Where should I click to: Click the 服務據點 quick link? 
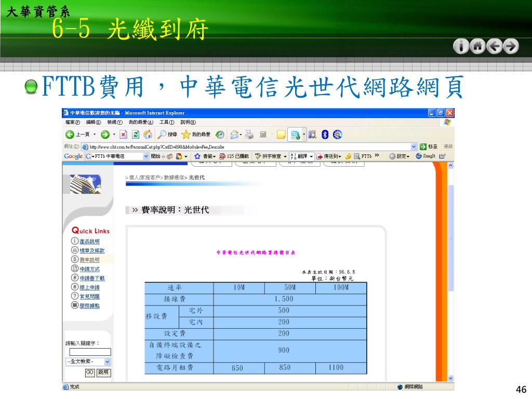click(x=89, y=305)
